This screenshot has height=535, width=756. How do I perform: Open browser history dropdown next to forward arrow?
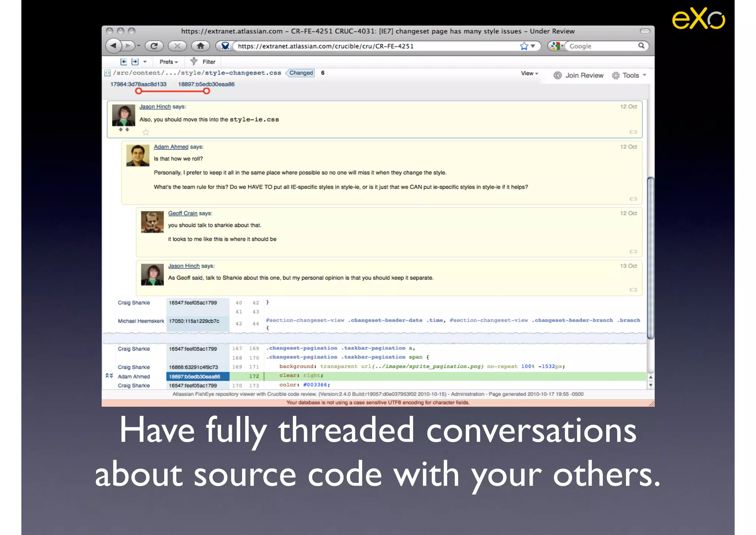point(139,46)
